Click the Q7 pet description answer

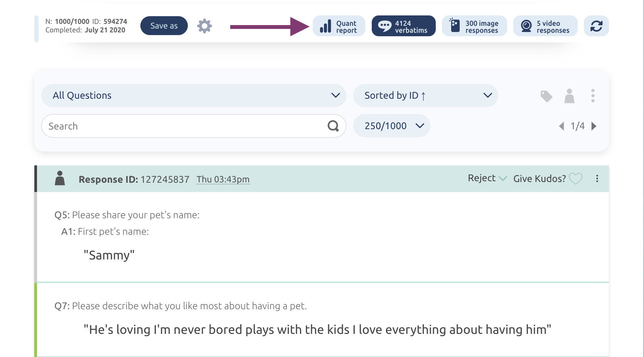click(317, 330)
